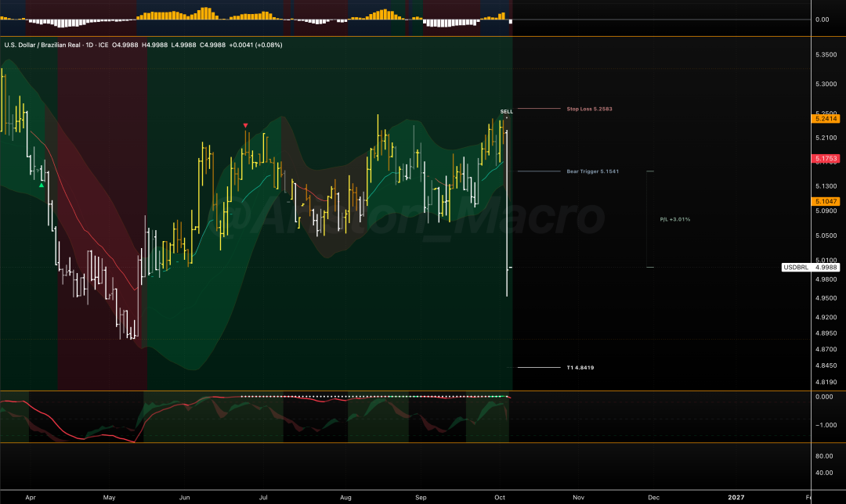Viewport: 846px width, 504px height.
Task: Select the SELL signal label
Action: (507, 112)
